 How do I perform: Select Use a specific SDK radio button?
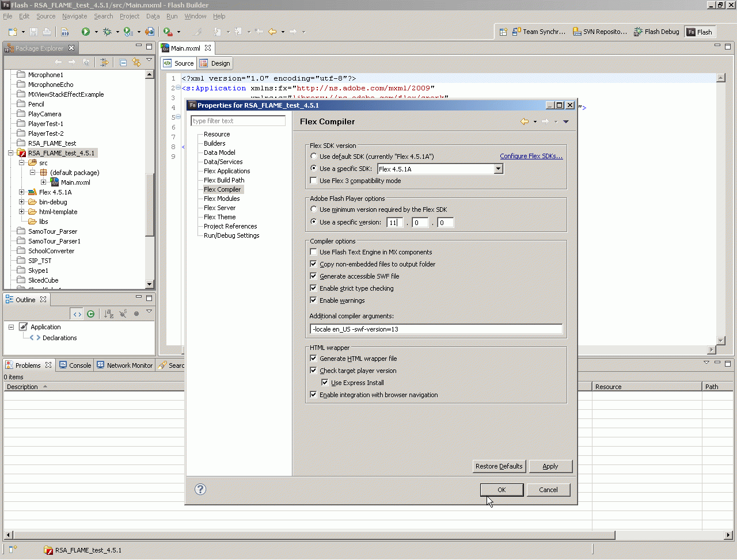314,169
